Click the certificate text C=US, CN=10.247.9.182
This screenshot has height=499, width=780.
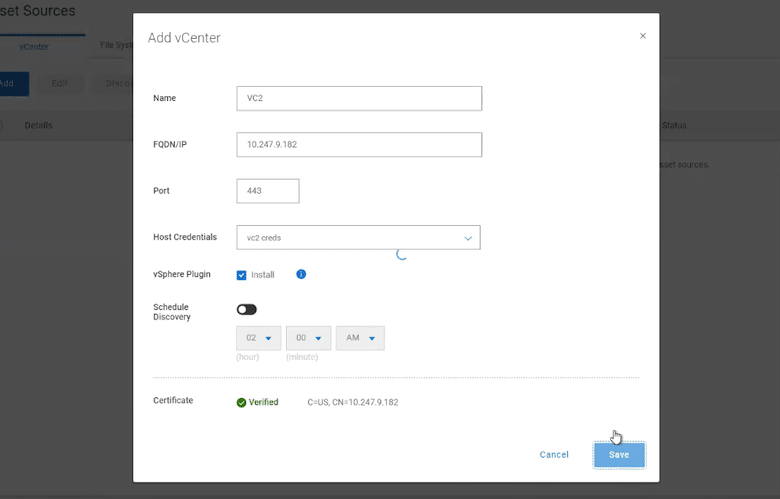click(x=353, y=402)
